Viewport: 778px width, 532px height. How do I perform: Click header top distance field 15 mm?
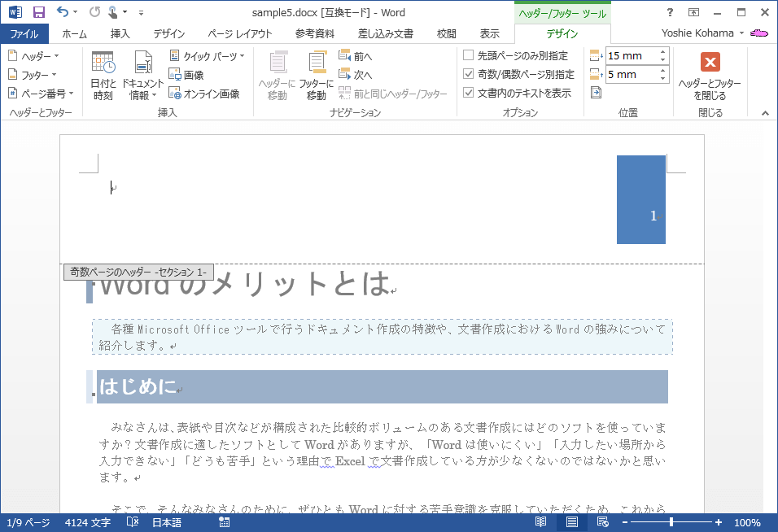632,55
